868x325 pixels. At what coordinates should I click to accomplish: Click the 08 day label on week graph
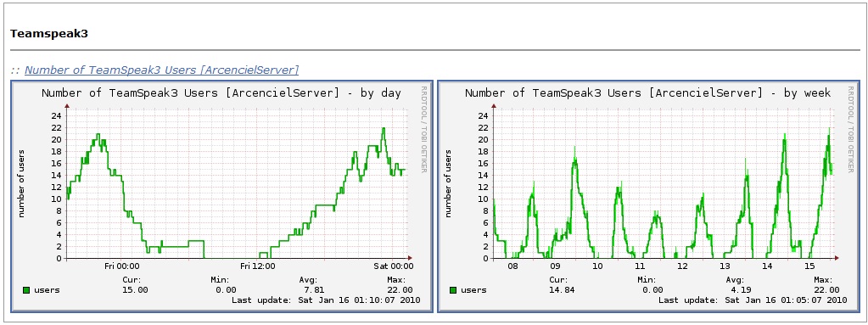pyautogui.click(x=512, y=266)
